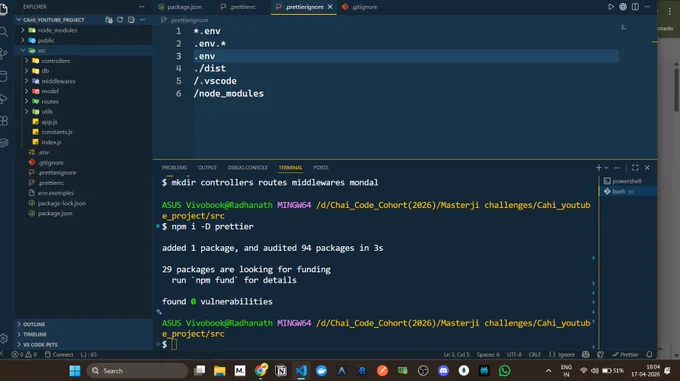Expand the node_modules folder
Image resolution: width=680 pixels, height=381 pixels.
click(x=83, y=30)
